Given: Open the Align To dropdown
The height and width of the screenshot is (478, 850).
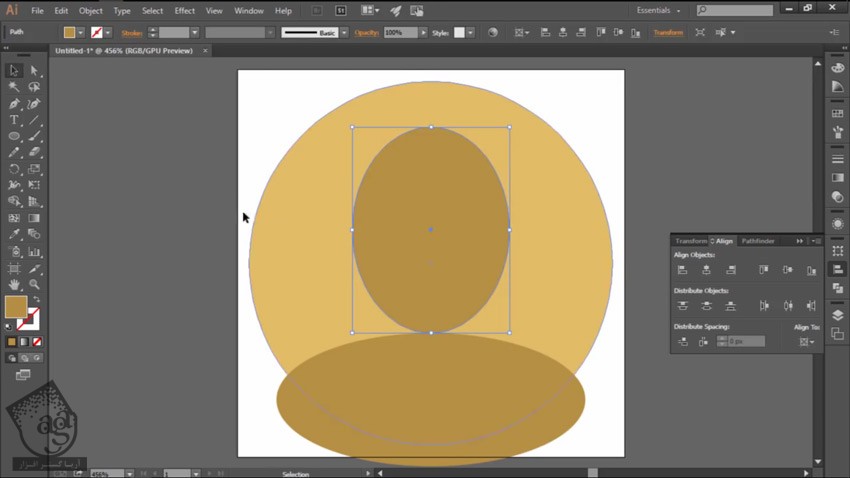Looking at the screenshot, I should tap(807, 342).
